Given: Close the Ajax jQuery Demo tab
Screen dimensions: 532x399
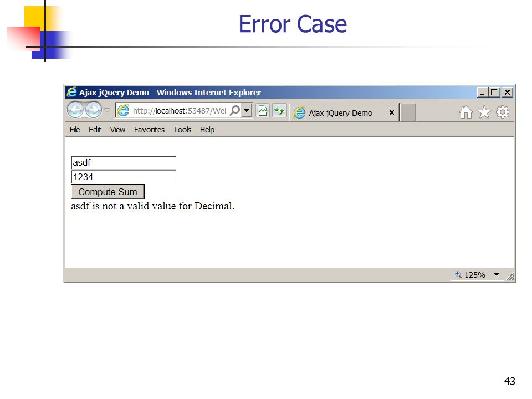Looking at the screenshot, I should (x=392, y=112).
